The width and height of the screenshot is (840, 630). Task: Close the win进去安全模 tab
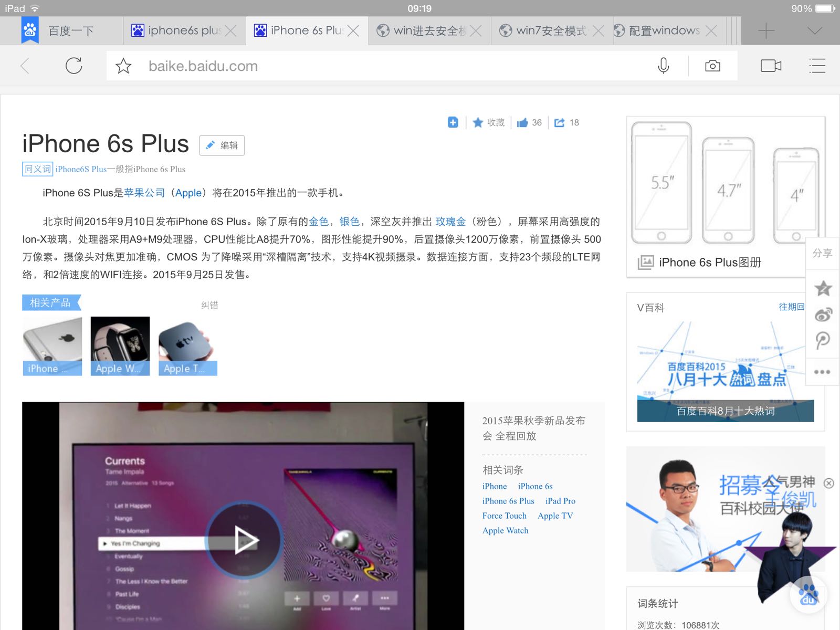(x=476, y=31)
